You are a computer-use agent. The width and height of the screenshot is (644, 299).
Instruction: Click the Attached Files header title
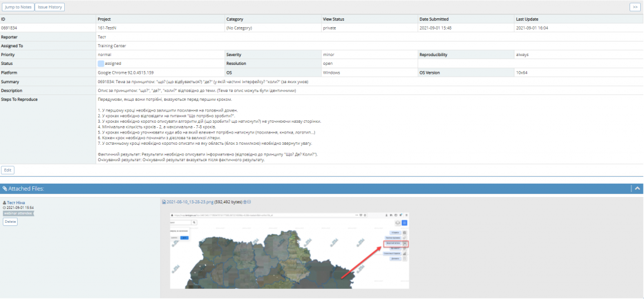[26, 188]
